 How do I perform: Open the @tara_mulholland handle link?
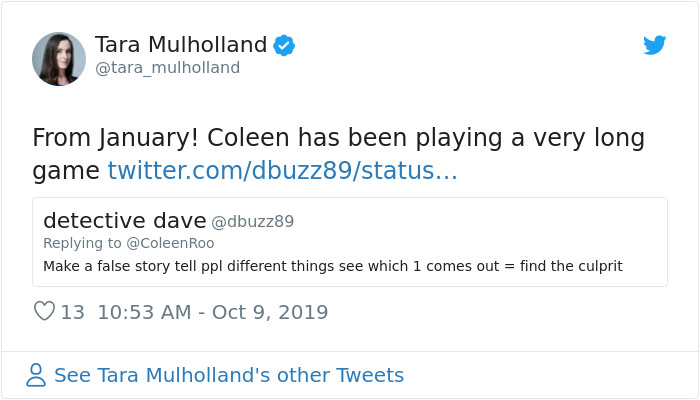[x=167, y=68]
